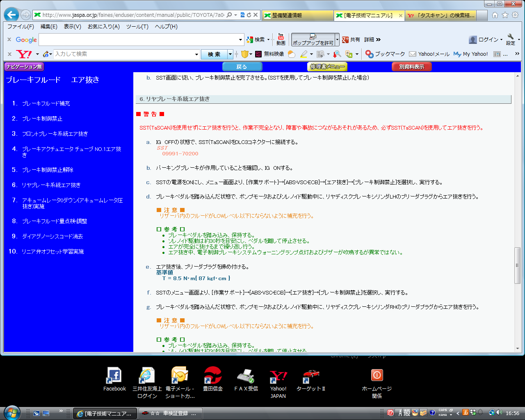Open Yahoo!メール from the Yahoo toolbar
Image resolution: width=525 pixels, height=420 pixels.
click(x=429, y=54)
